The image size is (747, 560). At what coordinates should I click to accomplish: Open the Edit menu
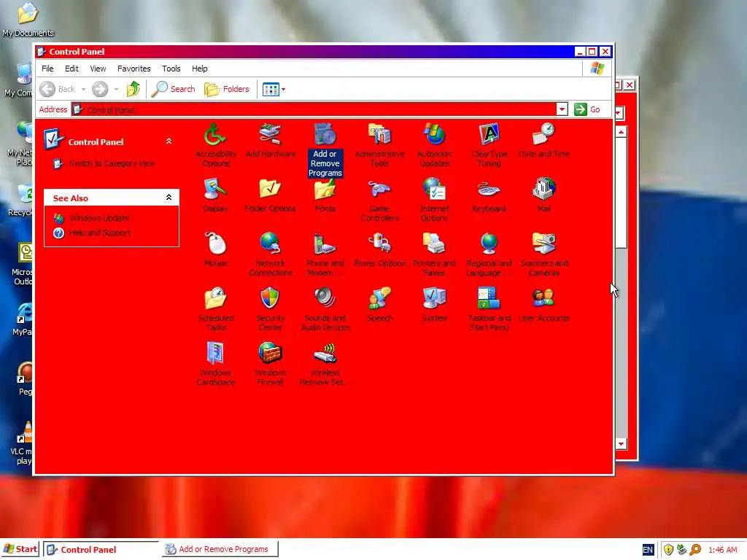71,69
